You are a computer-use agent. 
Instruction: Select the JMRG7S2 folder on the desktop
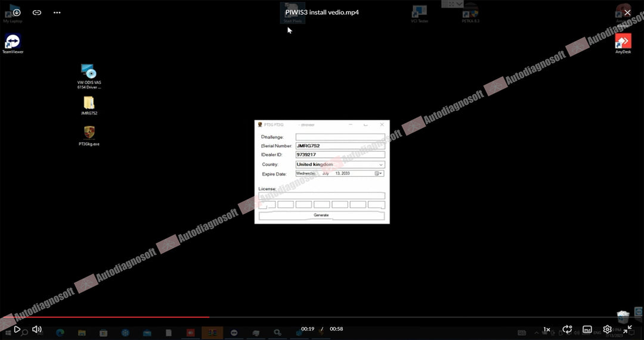click(89, 106)
